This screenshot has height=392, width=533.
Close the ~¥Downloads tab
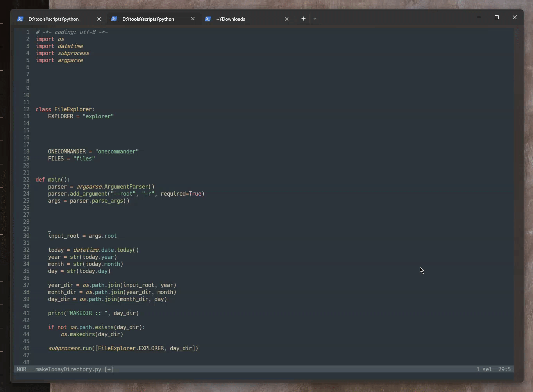click(x=287, y=19)
